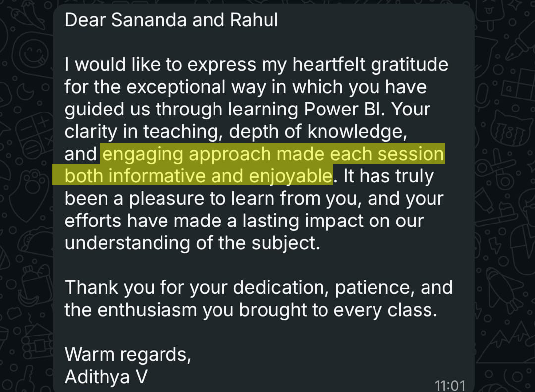Click the sender signature "Adithya V"

tap(106, 377)
